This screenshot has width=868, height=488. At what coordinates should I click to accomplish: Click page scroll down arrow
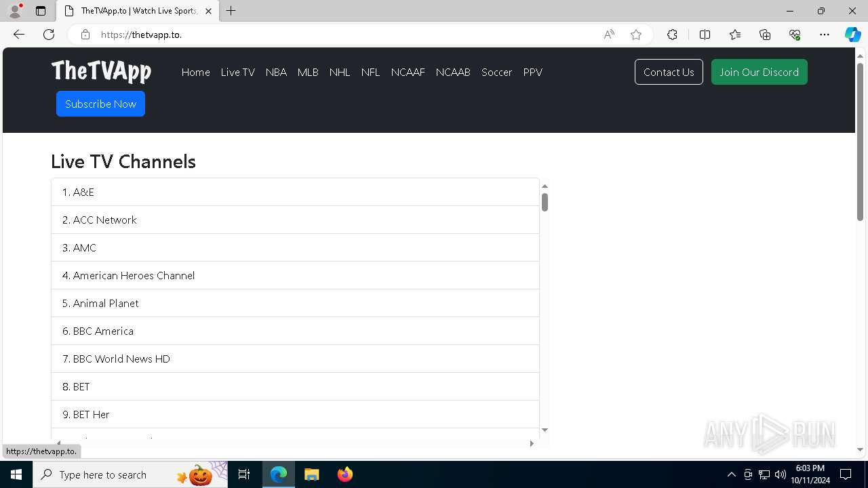pos(860,449)
